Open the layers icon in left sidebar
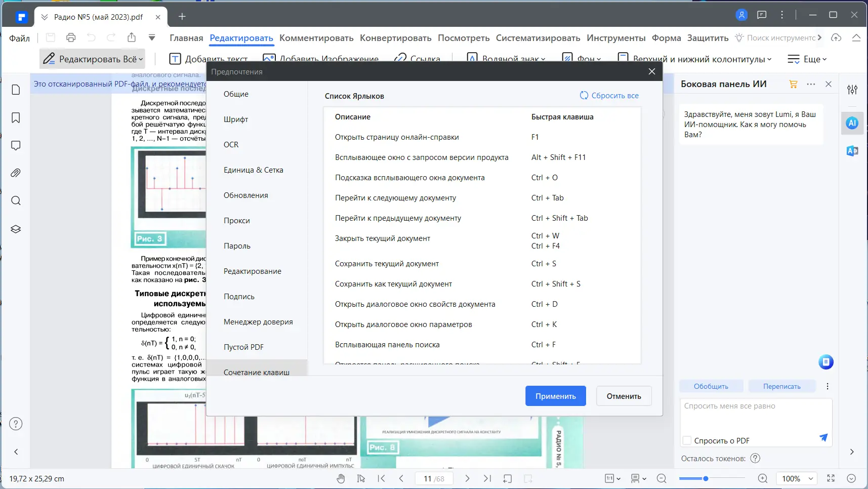The width and height of the screenshot is (868, 489). pos(16,229)
